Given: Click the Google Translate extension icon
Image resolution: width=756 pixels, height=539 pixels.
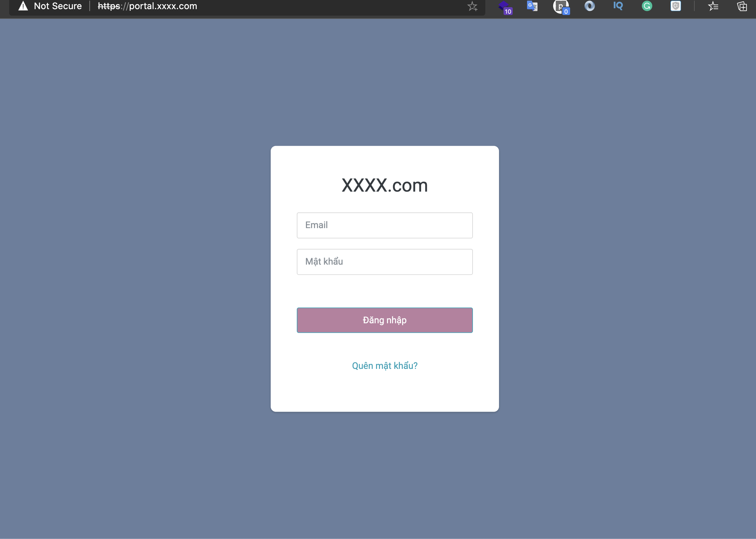Looking at the screenshot, I should click(532, 6).
